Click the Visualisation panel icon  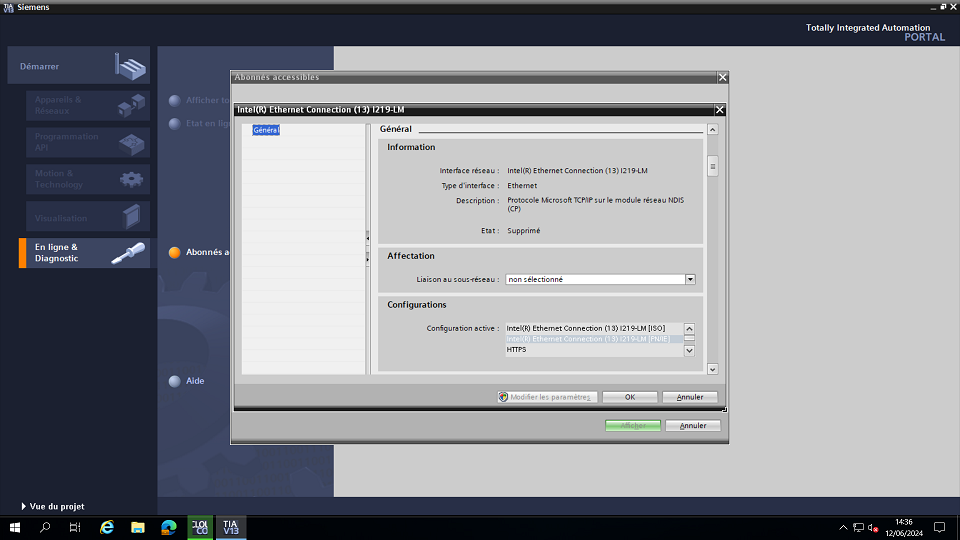pyautogui.click(x=131, y=217)
